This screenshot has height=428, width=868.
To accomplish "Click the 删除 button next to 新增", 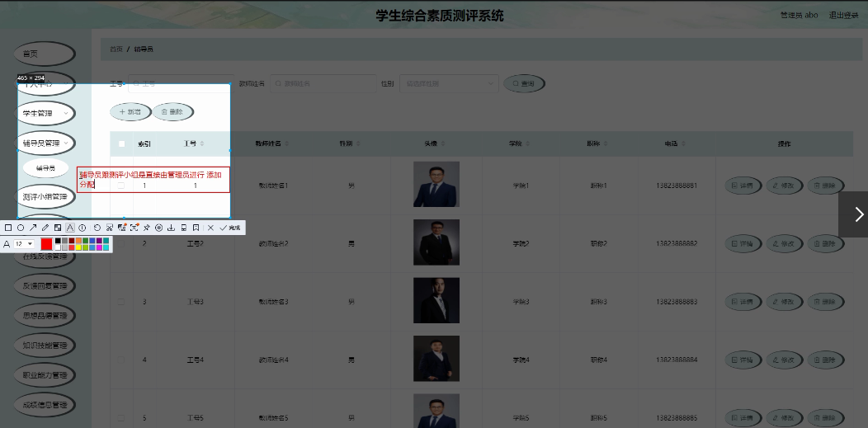I will (x=172, y=111).
